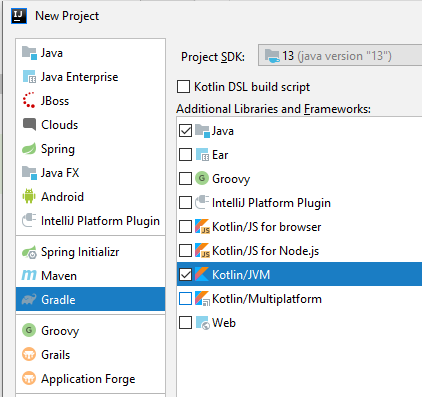Click the Maven 'm' icon

coord(29,275)
